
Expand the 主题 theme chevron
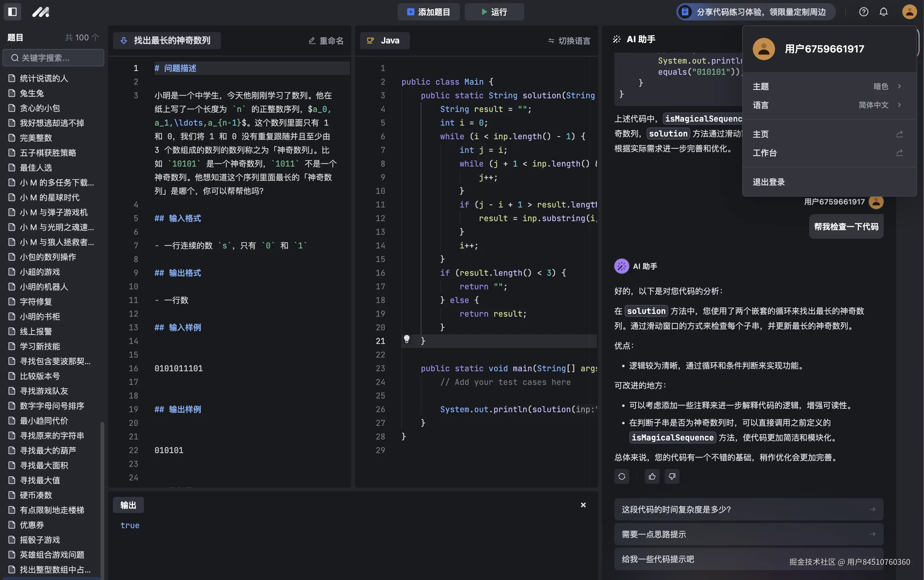click(x=900, y=86)
